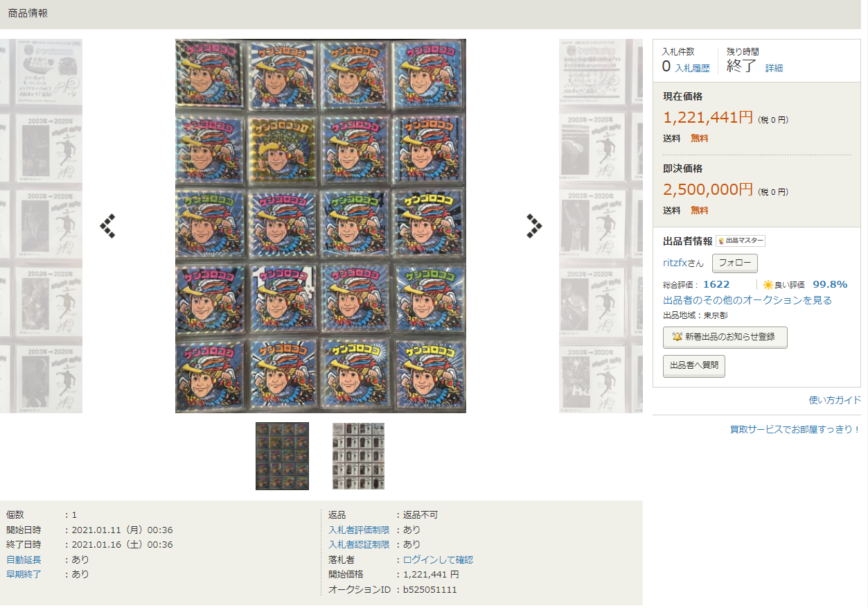Click ログインして確認 winner link
868x608 pixels.
click(x=439, y=559)
